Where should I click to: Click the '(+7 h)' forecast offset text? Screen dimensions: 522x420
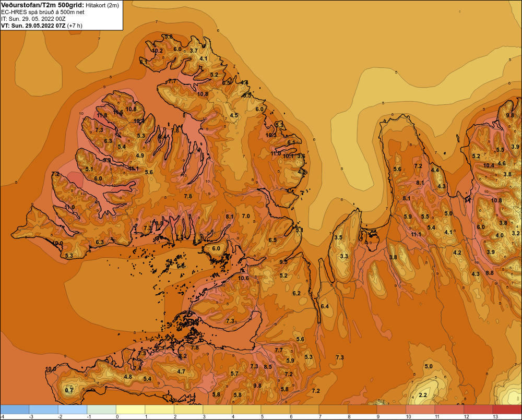point(75,26)
